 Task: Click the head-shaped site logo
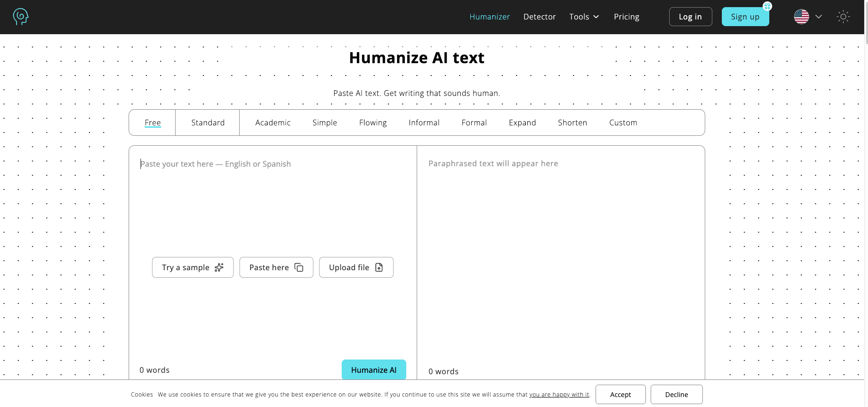click(21, 17)
